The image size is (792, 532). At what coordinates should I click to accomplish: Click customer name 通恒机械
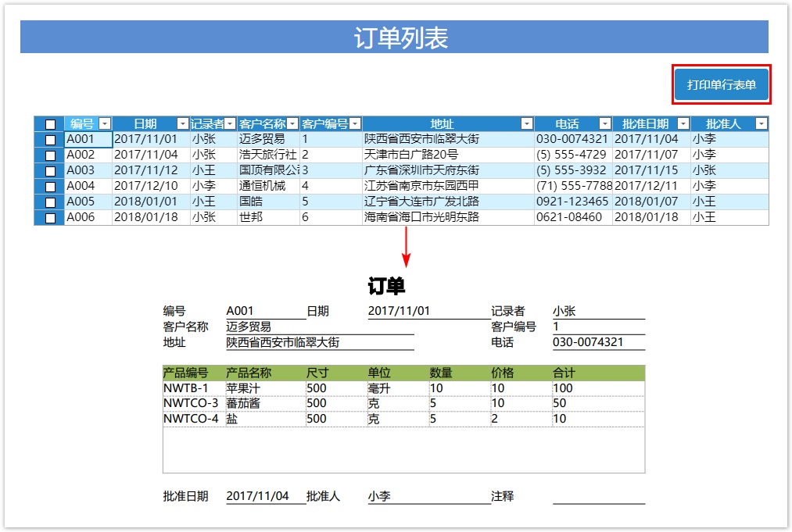tap(268, 186)
